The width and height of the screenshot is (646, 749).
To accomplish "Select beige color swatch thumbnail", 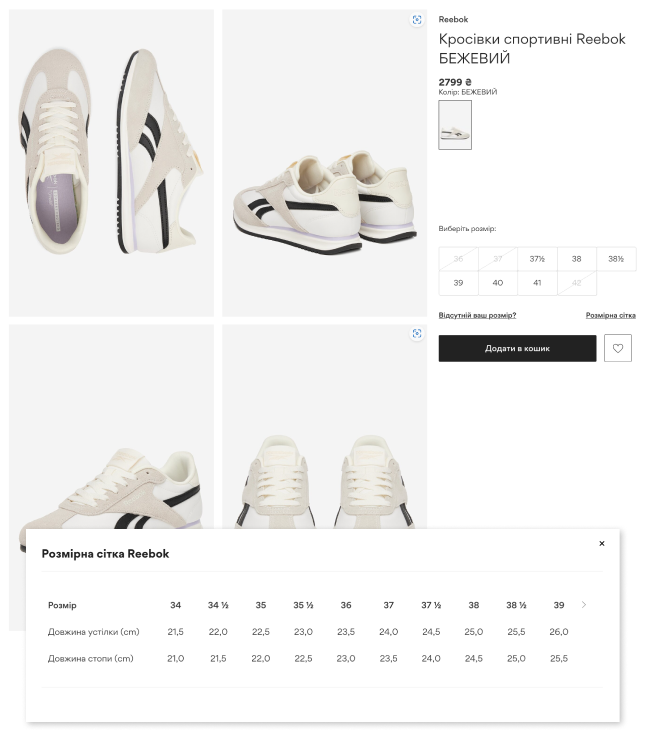I will 455,125.
